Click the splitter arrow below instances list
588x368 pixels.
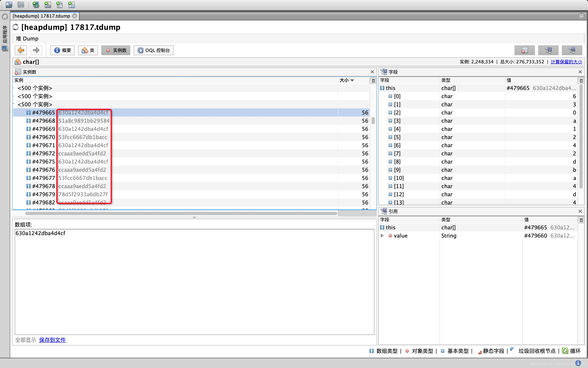tap(194, 217)
